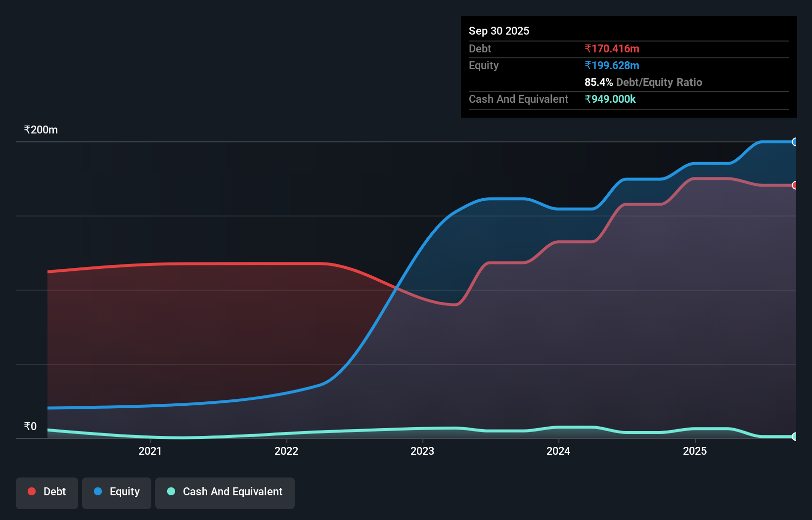This screenshot has height=520, width=812.
Task: Select the 2023 axis label
Action: pos(423,451)
